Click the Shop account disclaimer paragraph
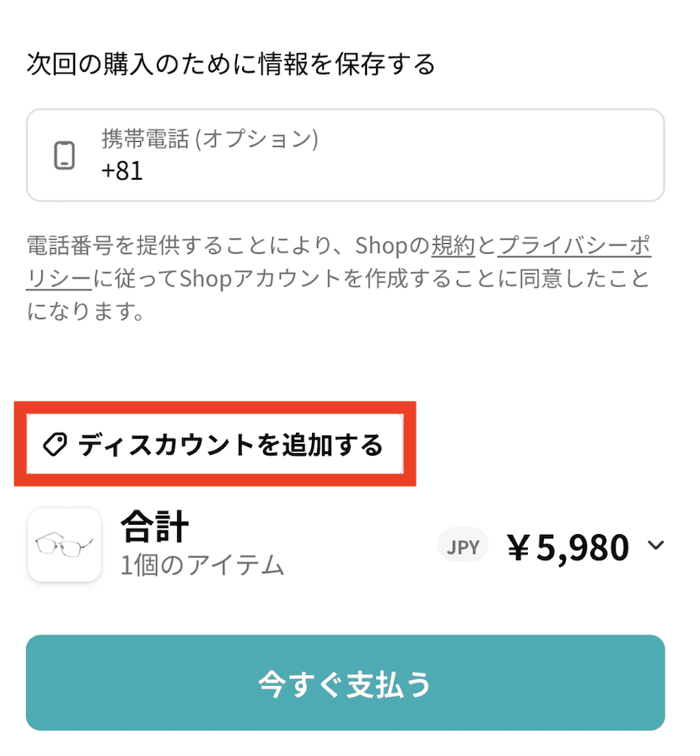This screenshot has width=700, height=756. [337, 279]
